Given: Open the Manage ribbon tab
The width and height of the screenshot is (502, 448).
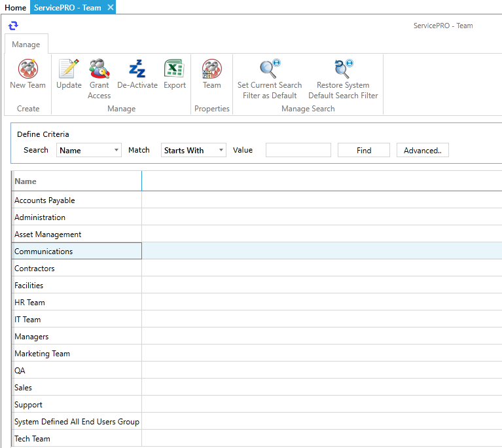Looking at the screenshot, I should coord(26,45).
